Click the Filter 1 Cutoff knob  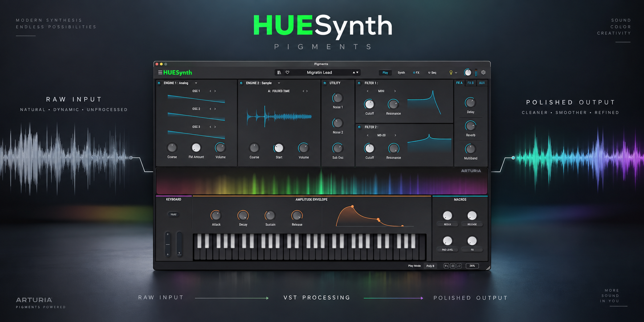(369, 104)
